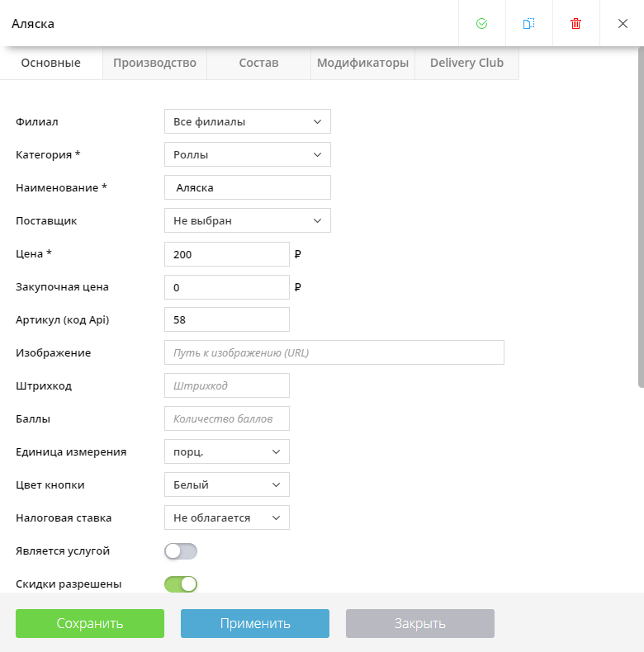The image size is (644, 652).
Task: Click the green checkmark save icon
Action: 481,24
